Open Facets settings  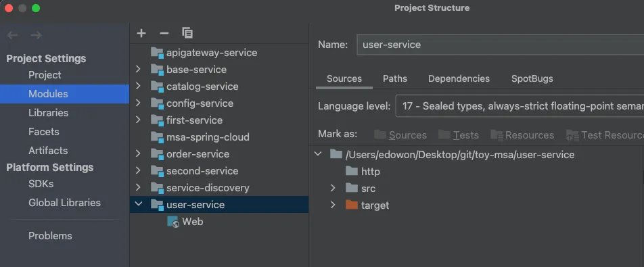(43, 132)
